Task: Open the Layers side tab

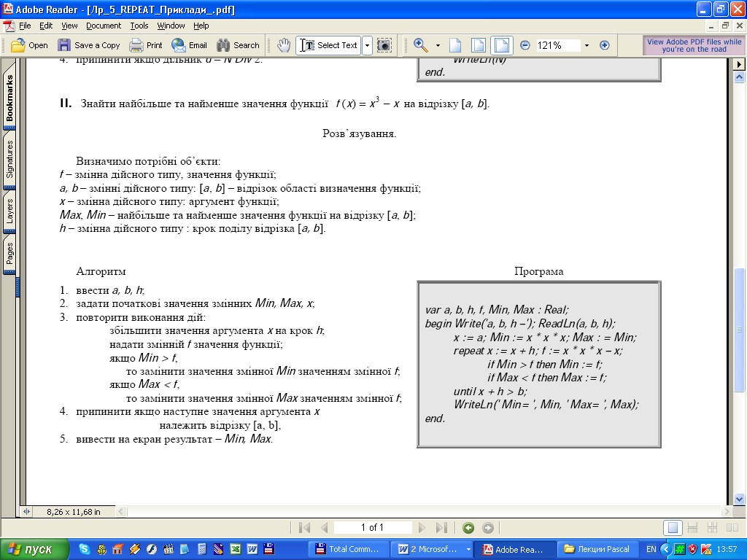Action: click(x=9, y=211)
